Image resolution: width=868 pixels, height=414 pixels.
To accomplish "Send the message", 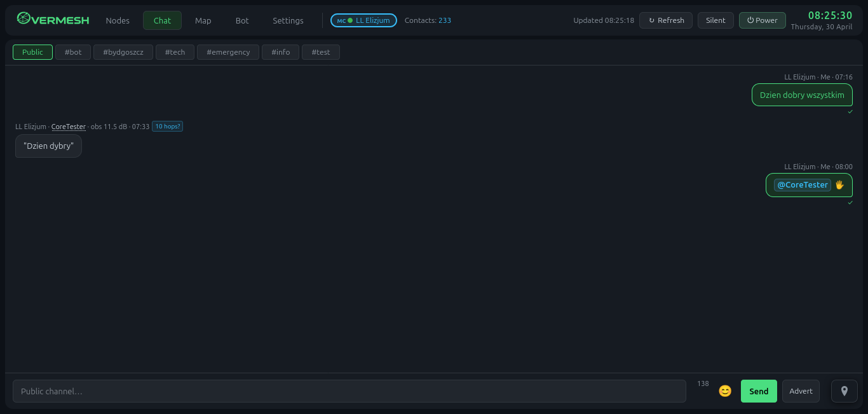I will (x=759, y=391).
